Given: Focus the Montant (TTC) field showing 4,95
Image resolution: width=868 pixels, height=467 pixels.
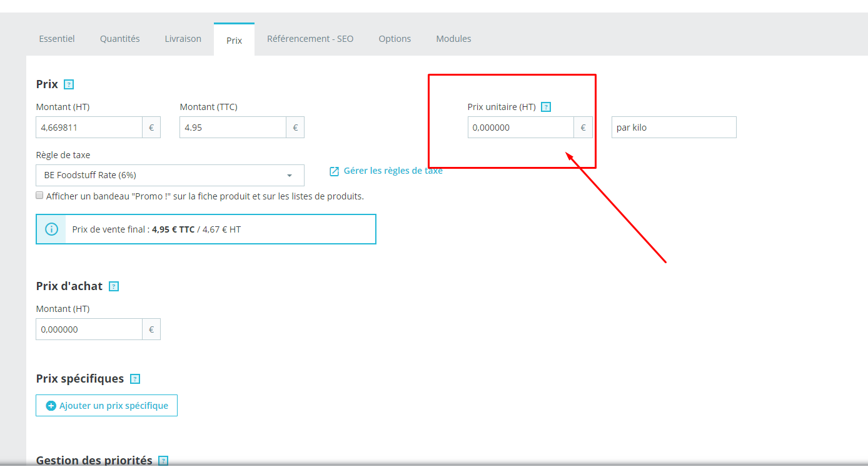Looking at the screenshot, I should (233, 128).
